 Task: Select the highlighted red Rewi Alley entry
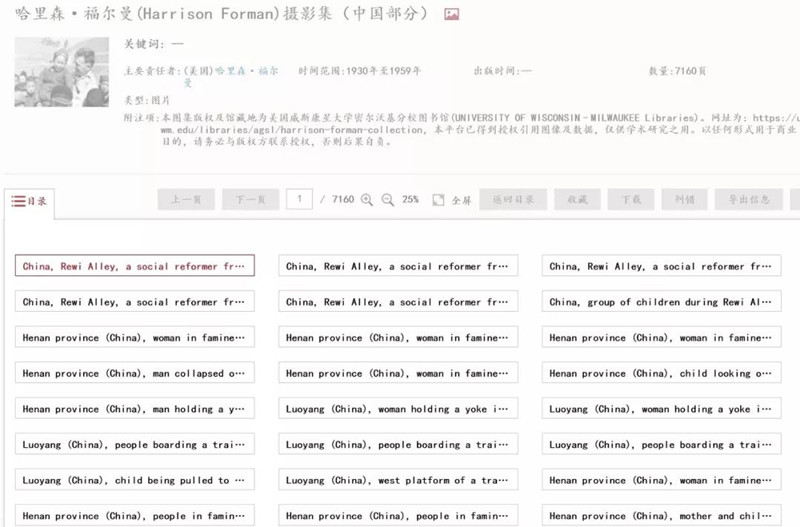pyautogui.click(x=134, y=266)
